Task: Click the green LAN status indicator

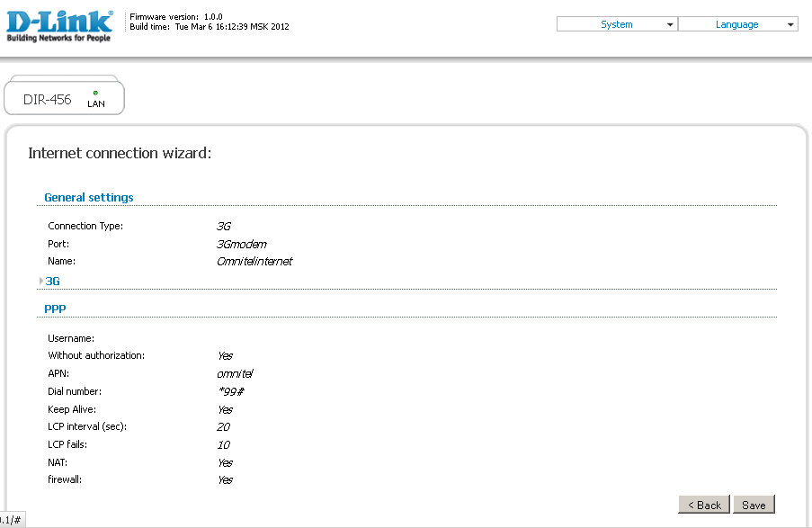Action: 95,93
